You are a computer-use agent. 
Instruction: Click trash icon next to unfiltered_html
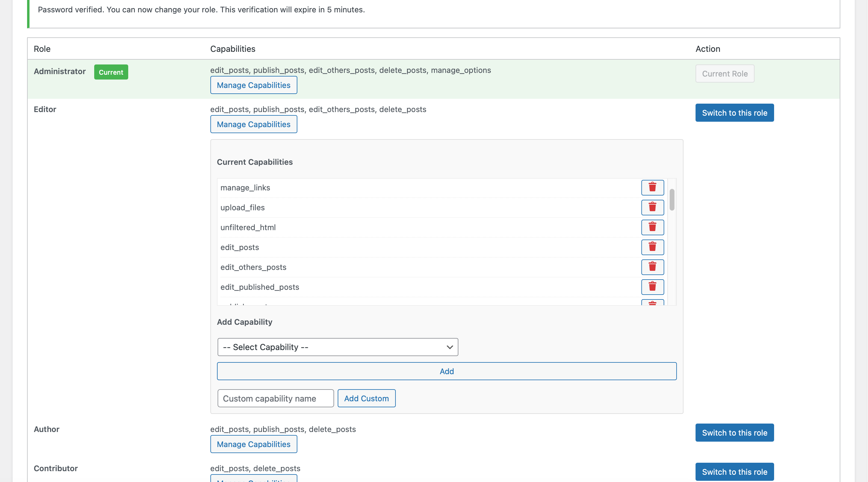[x=652, y=227]
